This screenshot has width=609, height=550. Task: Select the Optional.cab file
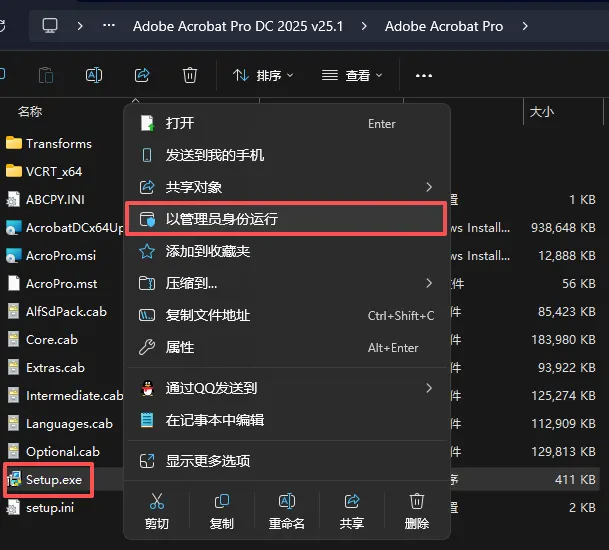click(53, 451)
